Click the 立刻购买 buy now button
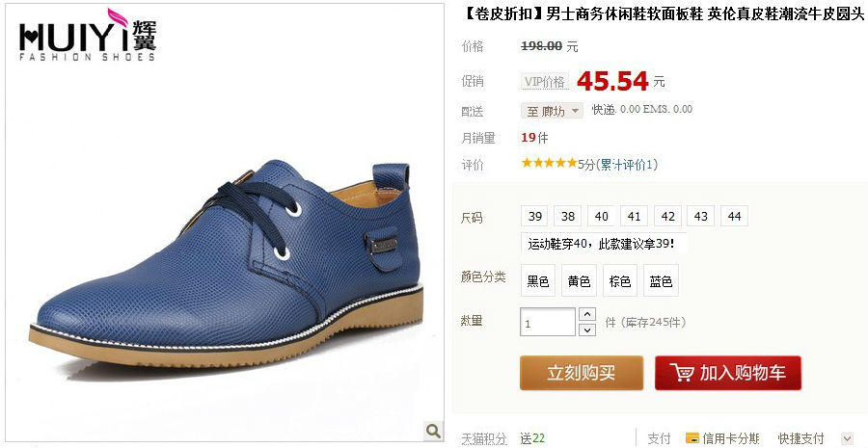This screenshot has height=448, width=868. (x=582, y=373)
